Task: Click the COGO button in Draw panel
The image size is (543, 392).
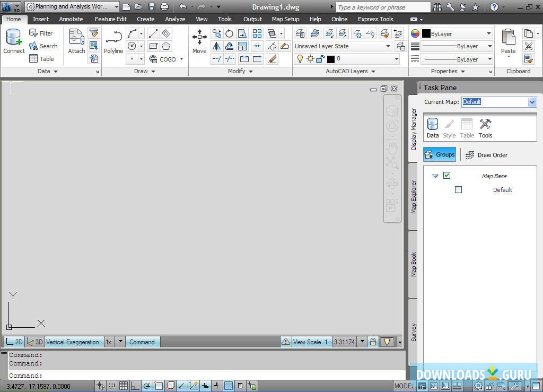Action: [x=163, y=59]
